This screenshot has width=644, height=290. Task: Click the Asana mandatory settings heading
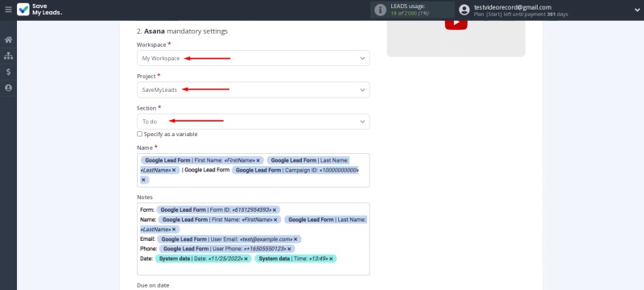[x=182, y=31]
